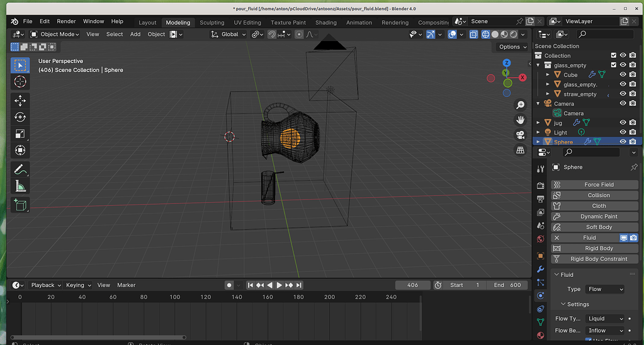
Task: Open the View Layer properties tab
Action: point(541,213)
